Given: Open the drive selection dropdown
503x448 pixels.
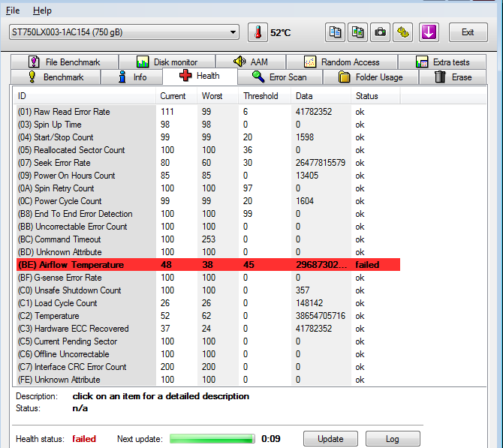Looking at the screenshot, I should [x=123, y=32].
